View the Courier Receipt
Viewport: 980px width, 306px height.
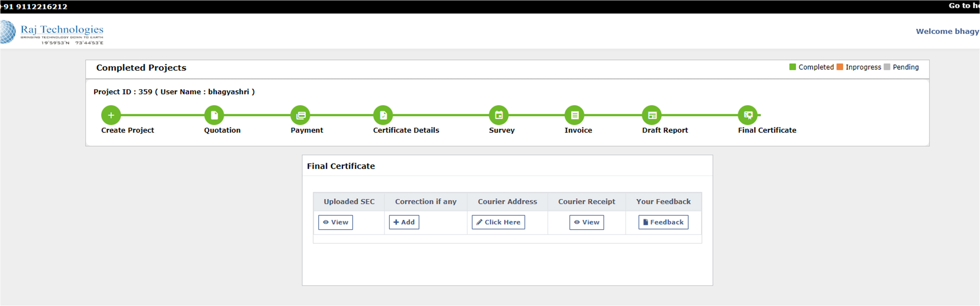(587, 222)
